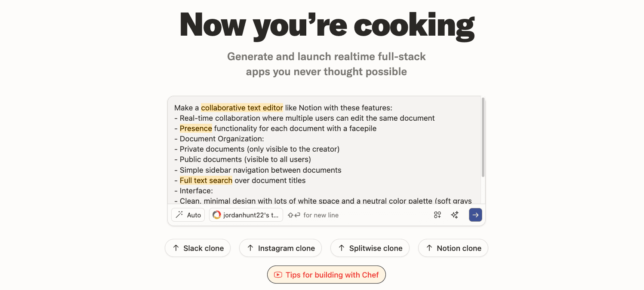Pick the Splitwise clone suggestion
Screen dimensions: 644x290
[x=370, y=248]
